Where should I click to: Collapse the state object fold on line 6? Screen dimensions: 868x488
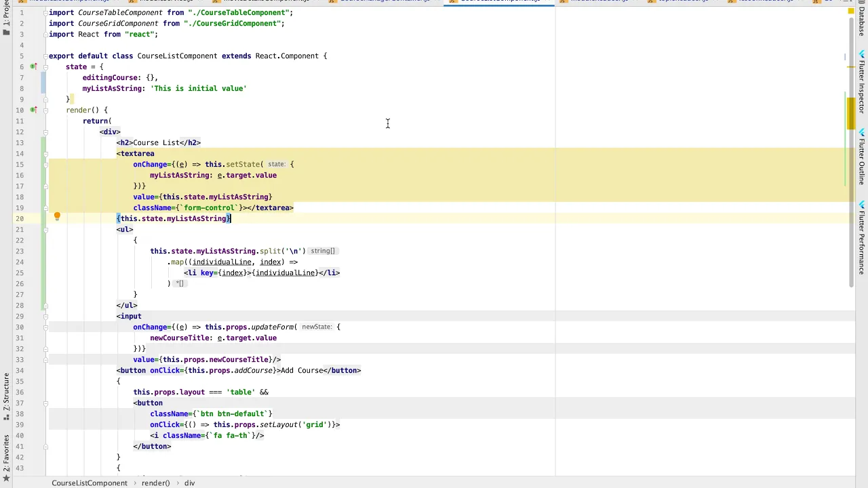45,66
